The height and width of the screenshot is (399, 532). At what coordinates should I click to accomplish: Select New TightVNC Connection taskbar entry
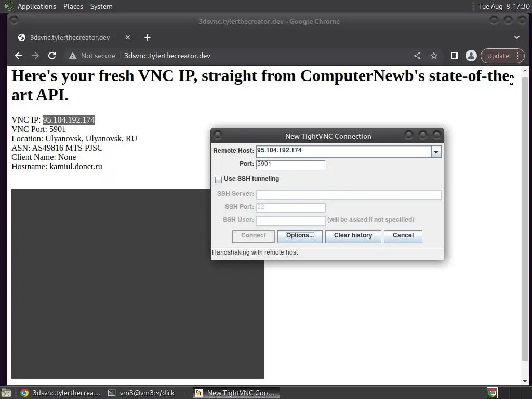coord(236,393)
